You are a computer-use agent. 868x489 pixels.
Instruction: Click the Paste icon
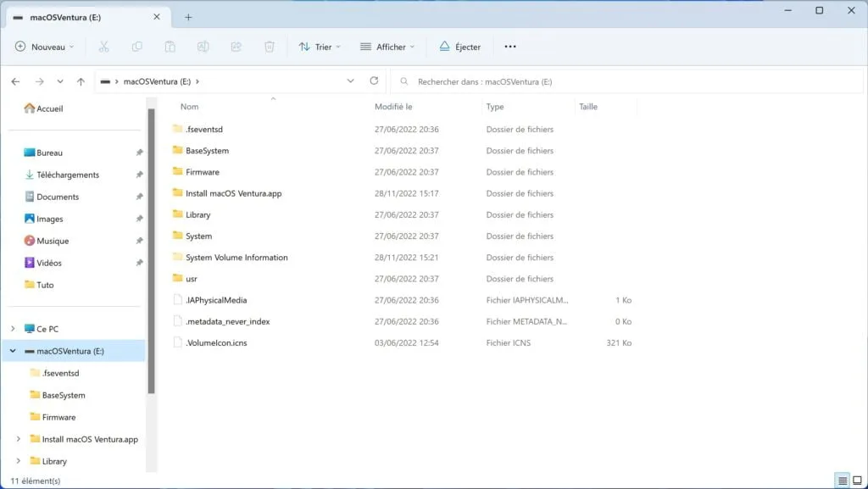click(x=170, y=47)
